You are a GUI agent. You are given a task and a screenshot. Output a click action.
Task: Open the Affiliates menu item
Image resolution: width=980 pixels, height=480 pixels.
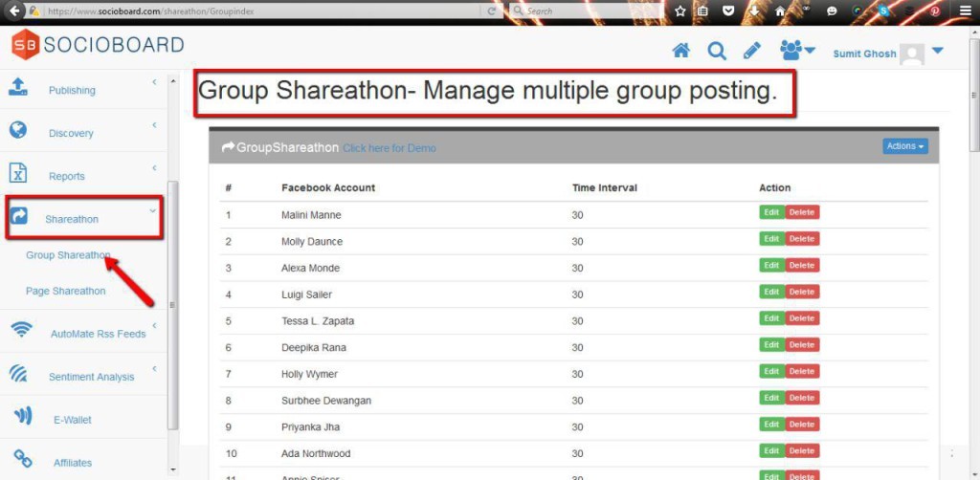pyautogui.click(x=73, y=463)
